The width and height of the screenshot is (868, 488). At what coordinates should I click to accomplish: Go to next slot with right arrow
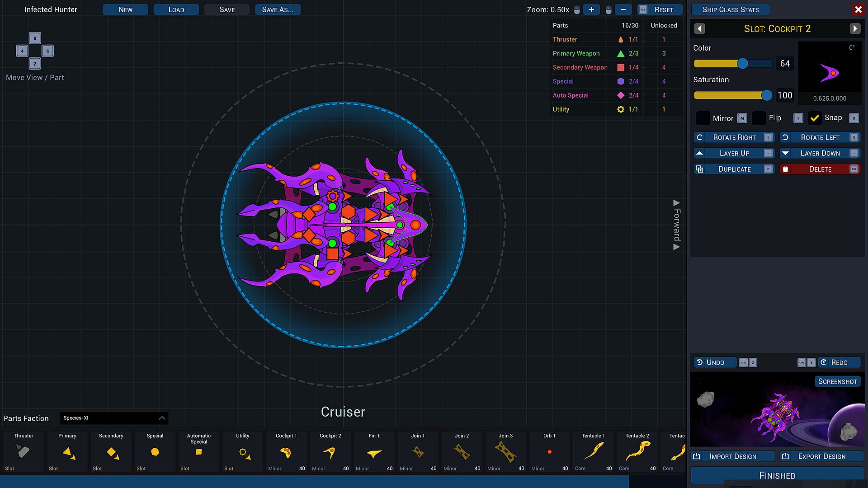point(855,29)
